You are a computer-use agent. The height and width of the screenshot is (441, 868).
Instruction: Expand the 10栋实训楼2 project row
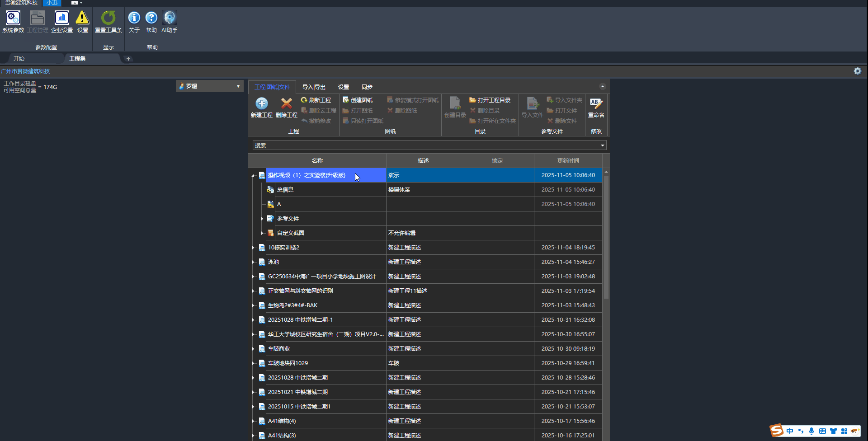click(x=253, y=248)
